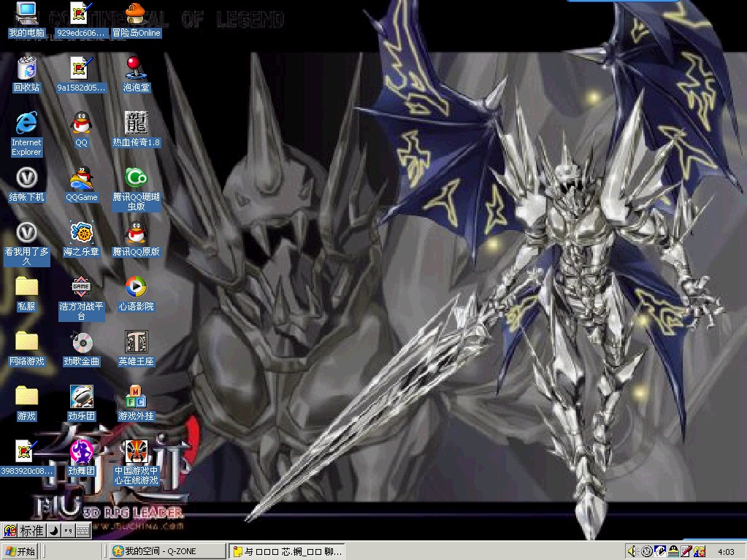Show the IME soft keyboard
The height and width of the screenshot is (560, 747).
[83, 530]
